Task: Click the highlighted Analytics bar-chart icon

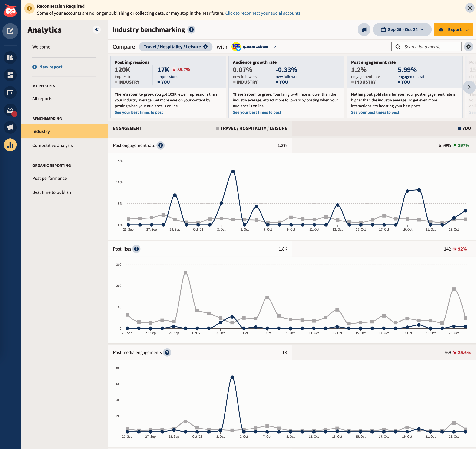Action: click(x=10, y=145)
